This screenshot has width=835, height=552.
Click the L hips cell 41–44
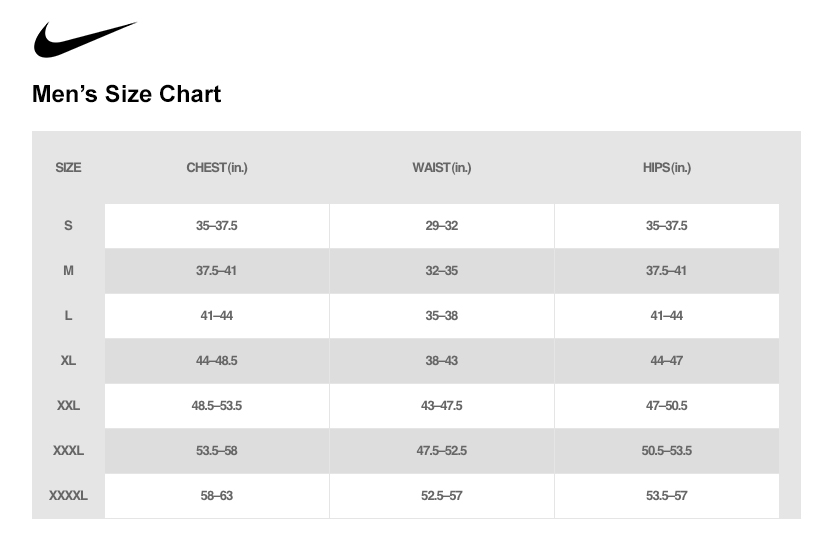click(x=667, y=316)
